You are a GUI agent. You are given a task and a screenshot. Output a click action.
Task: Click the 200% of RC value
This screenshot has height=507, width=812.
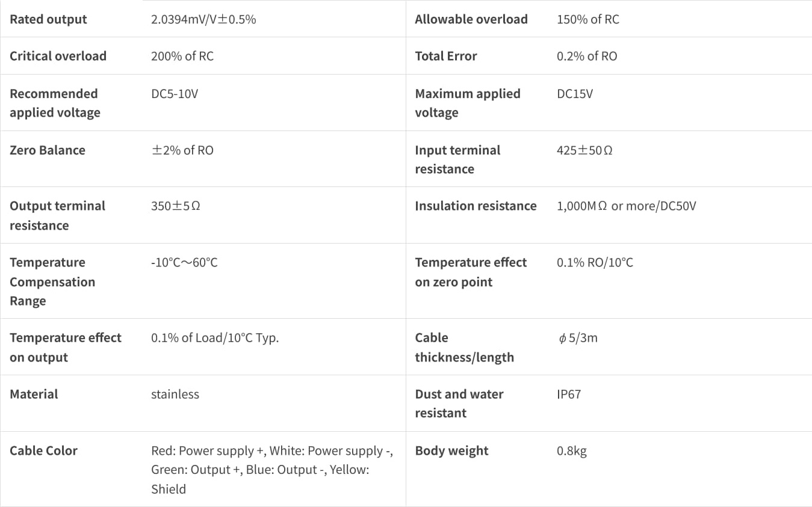[x=182, y=56]
